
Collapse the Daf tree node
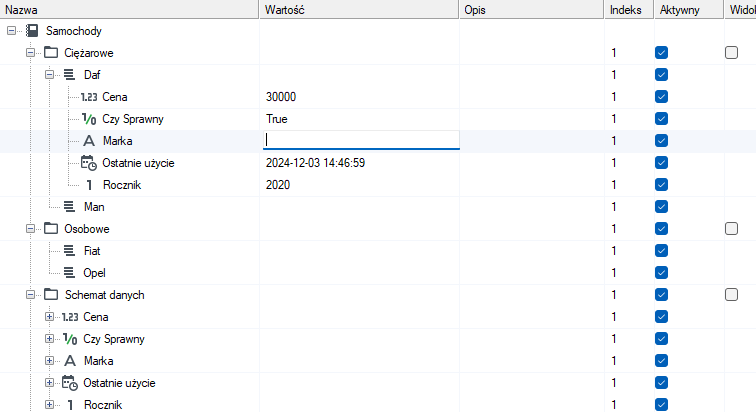tap(49, 75)
